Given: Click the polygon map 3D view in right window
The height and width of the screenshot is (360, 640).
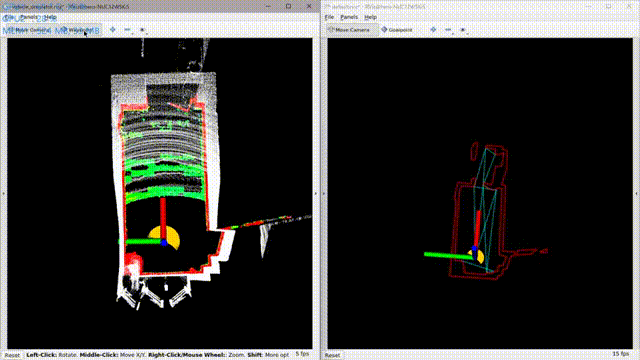Looking at the screenshot, I should point(480,193).
